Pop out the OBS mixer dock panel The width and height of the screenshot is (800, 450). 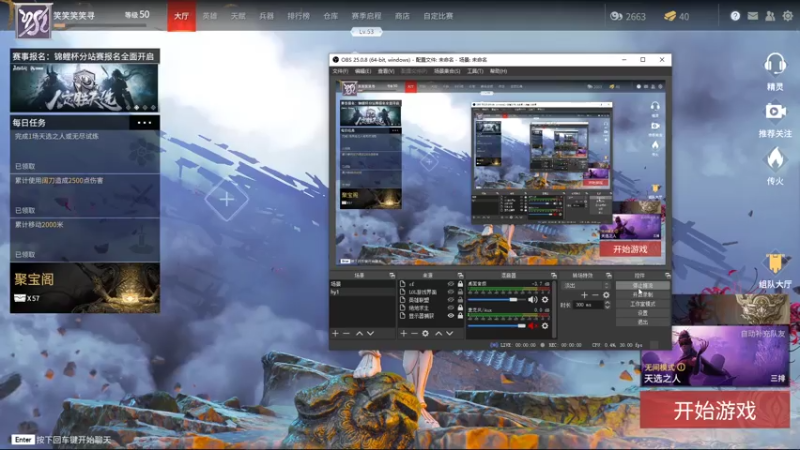[554, 276]
